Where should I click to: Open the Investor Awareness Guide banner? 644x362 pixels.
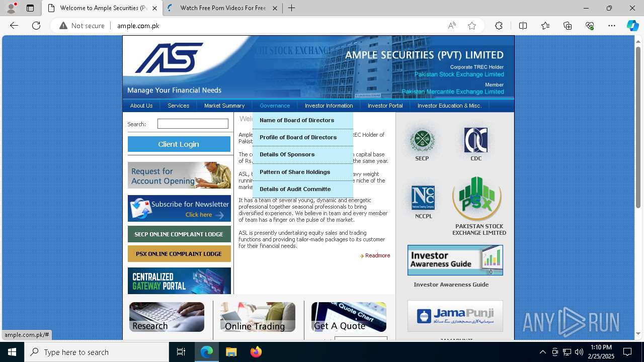pyautogui.click(x=455, y=260)
